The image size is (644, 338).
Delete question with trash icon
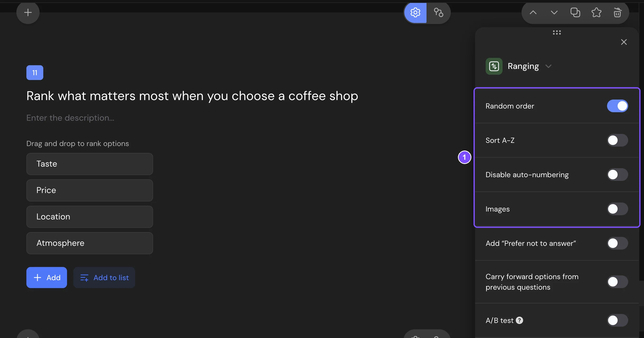click(x=617, y=12)
